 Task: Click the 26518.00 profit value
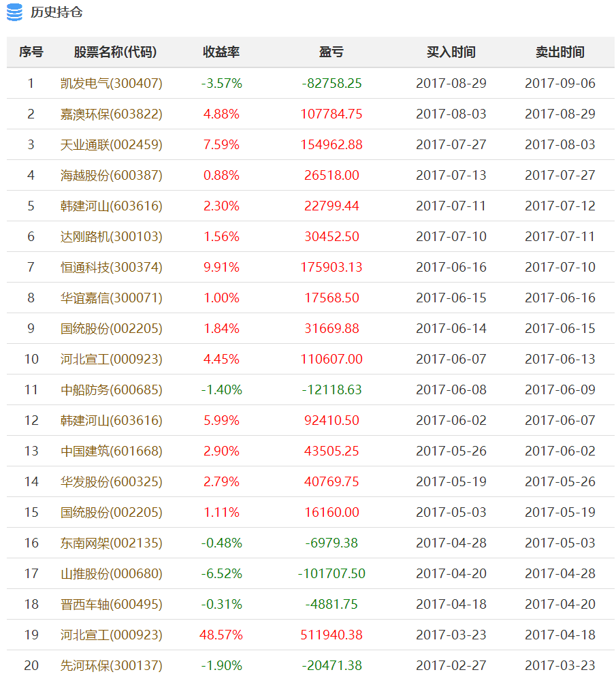(x=331, y=175)
